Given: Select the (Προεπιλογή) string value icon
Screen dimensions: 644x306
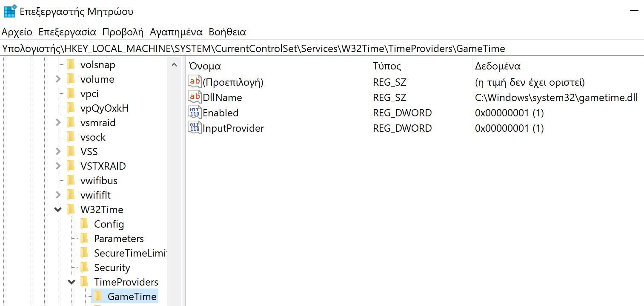Looking at the screenshot, I should [x=194, y=82].
